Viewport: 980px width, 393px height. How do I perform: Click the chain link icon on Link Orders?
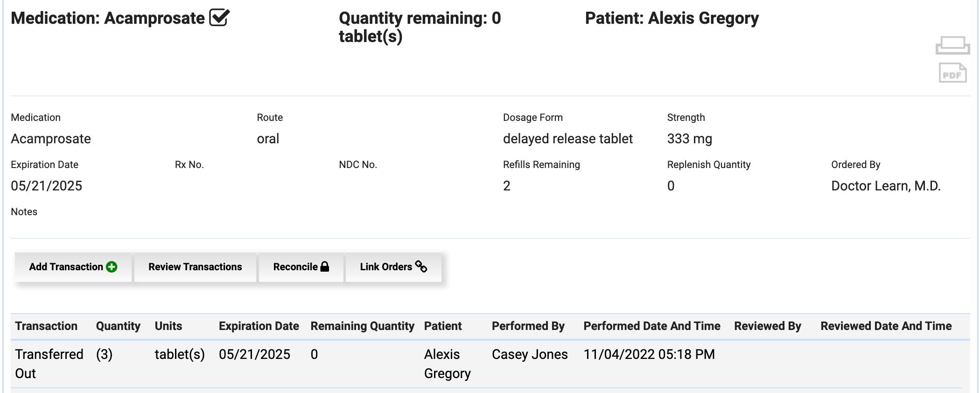pyautogui.click(x=421, y=267)
